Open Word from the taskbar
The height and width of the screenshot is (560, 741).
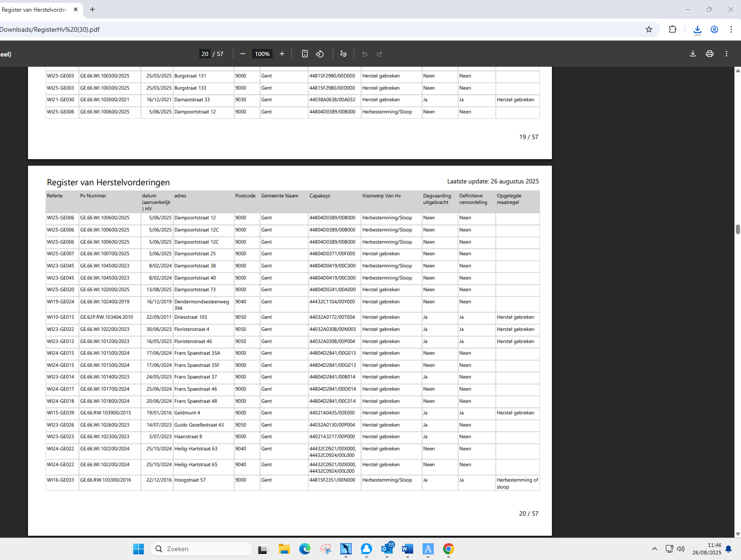pyautogui.click(x=408, y=549)
